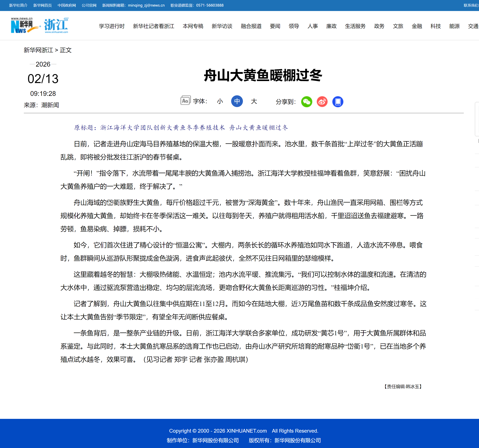
Task: Go to 新华网首页
Action: click(42, 5)
